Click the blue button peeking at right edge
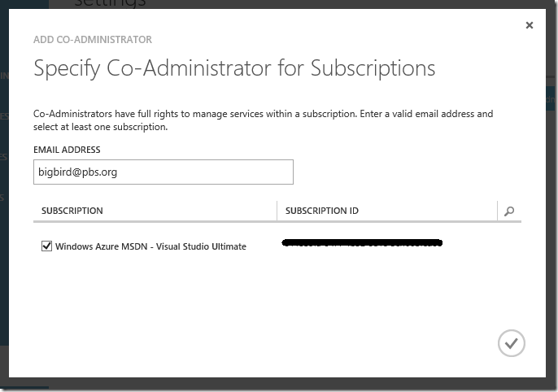Image resolution: width=558 pixels, height=392 pixels. [551, 99]
